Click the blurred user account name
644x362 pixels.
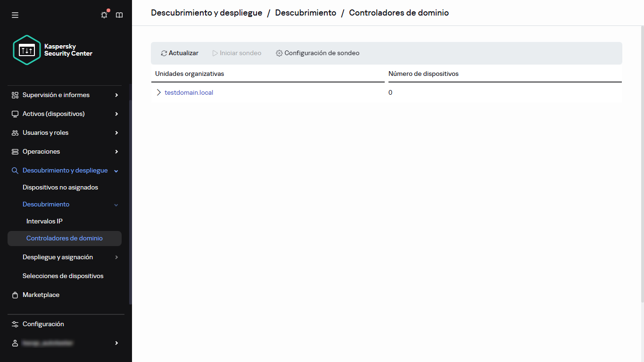point(48,343)
